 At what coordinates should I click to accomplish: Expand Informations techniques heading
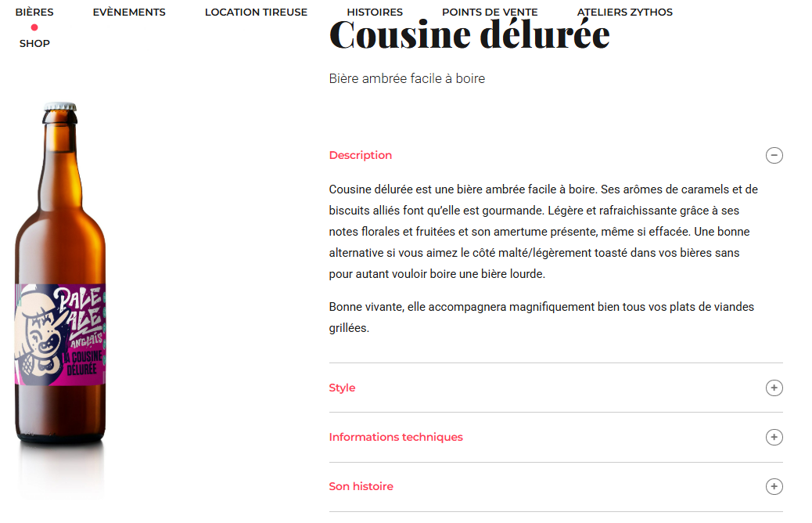(x=396, y=437)
